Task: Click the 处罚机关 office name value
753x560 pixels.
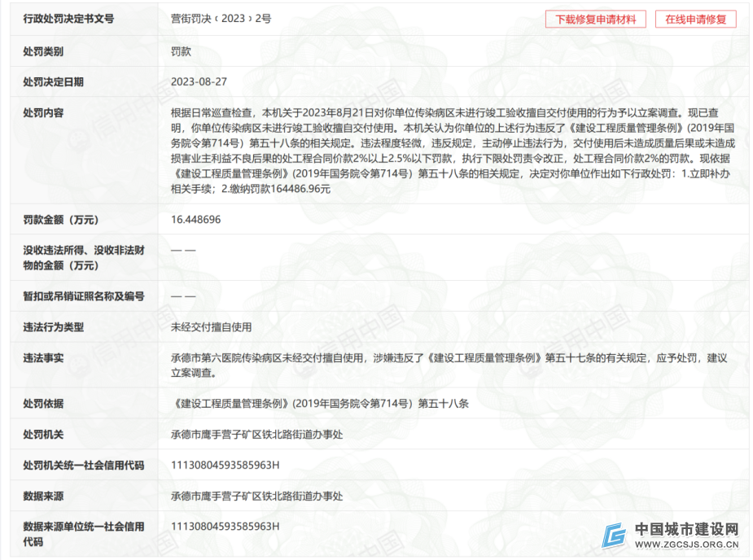Action: (256, 435)
